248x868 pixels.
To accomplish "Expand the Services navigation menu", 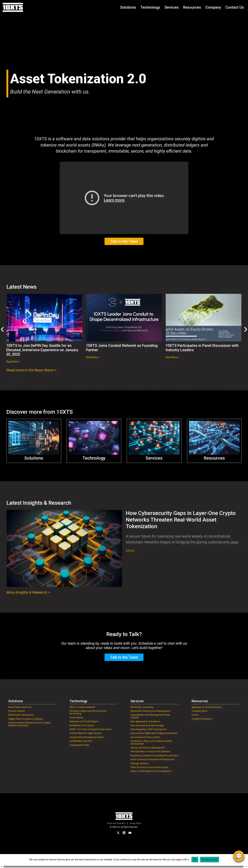I will pos(171,7).
